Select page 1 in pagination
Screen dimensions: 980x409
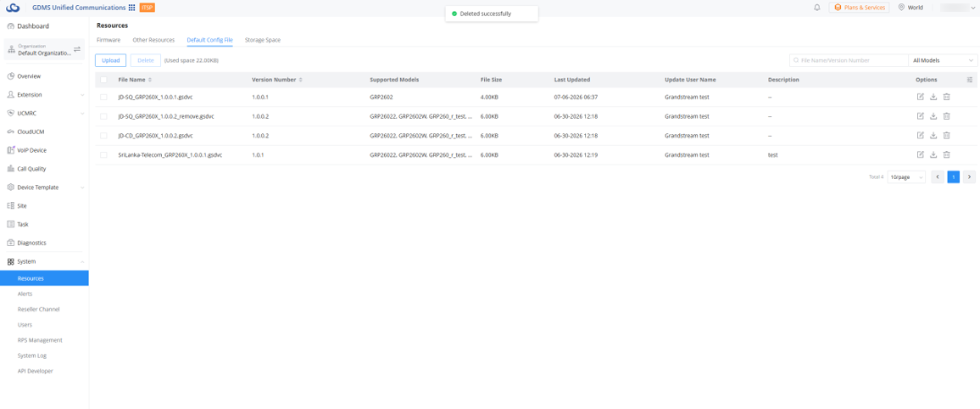(x=953, y=177)
